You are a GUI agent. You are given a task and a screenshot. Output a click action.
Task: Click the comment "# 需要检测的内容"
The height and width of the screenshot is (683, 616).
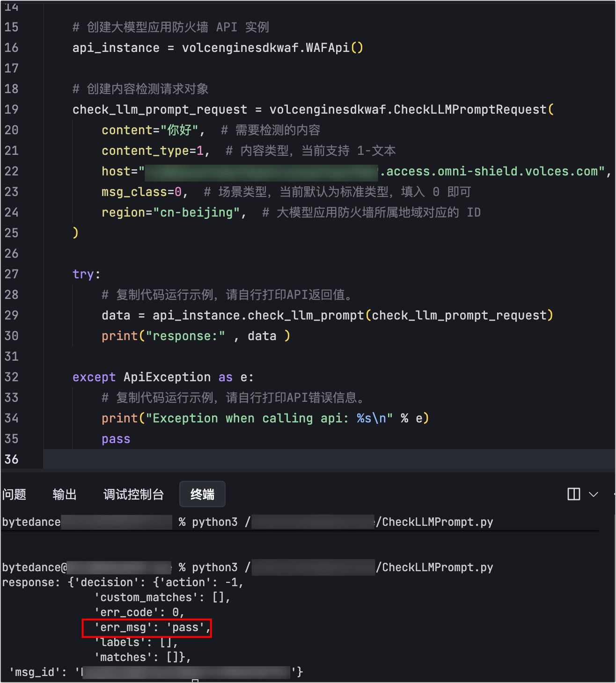point(271,130)
